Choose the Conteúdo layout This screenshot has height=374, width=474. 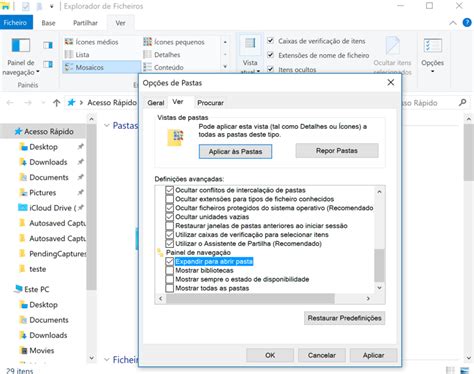click(x=164, y=67)
